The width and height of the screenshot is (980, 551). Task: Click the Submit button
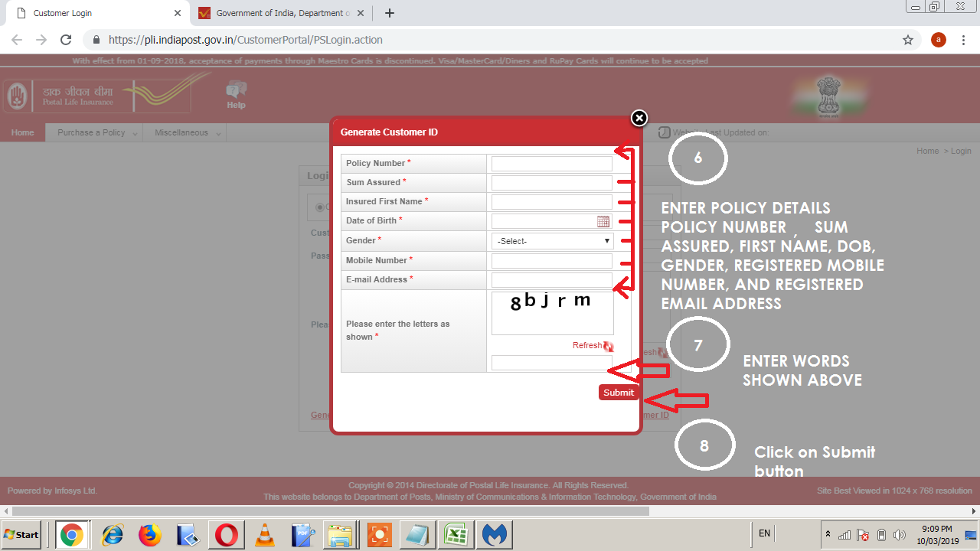click(619, 392)
